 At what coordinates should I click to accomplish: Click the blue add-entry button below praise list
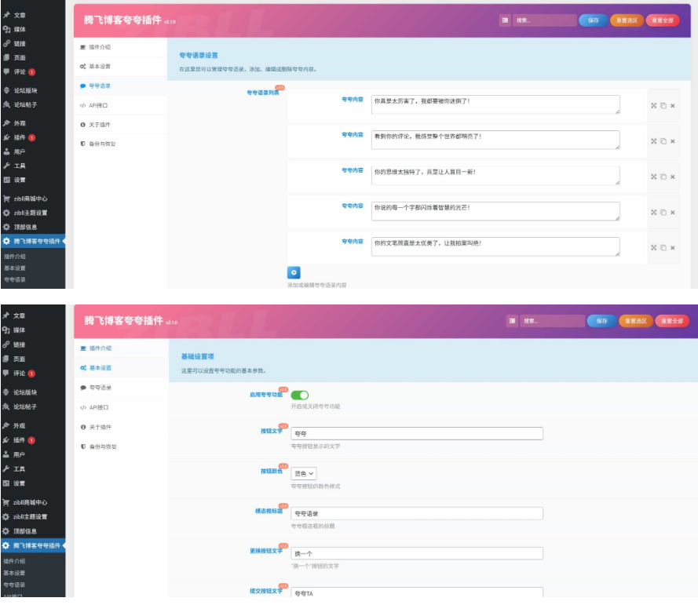[x=294, y=272]
